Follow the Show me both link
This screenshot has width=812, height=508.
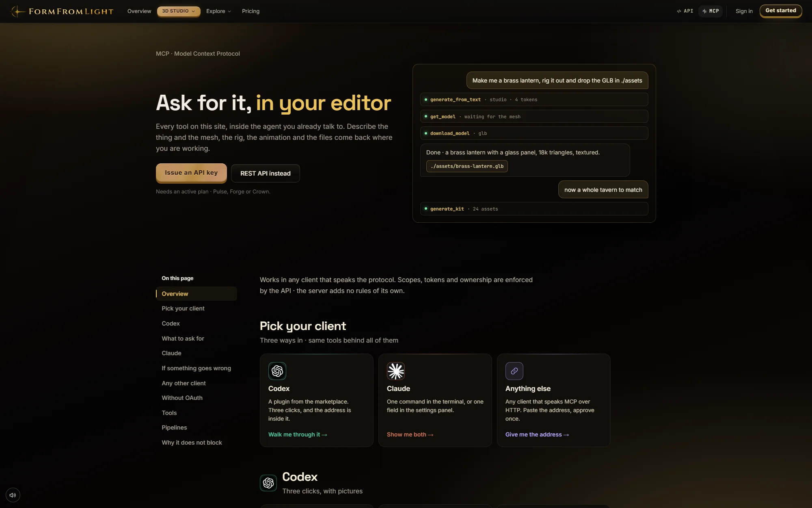[x=410, y=434]
